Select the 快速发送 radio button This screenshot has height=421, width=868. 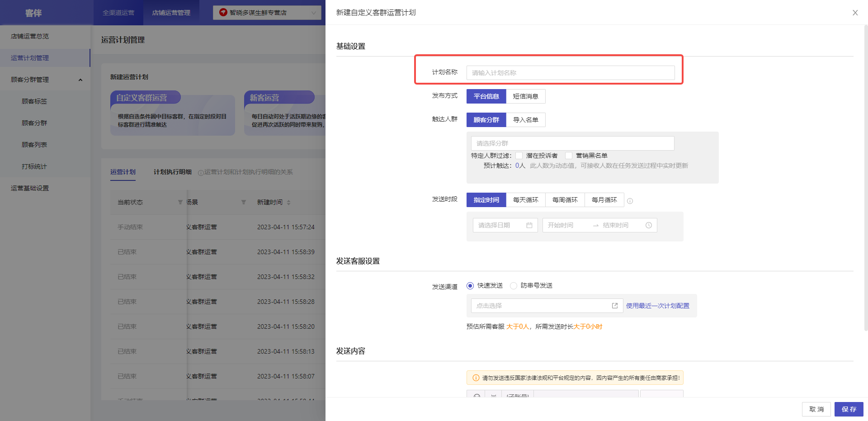[470, 286]
